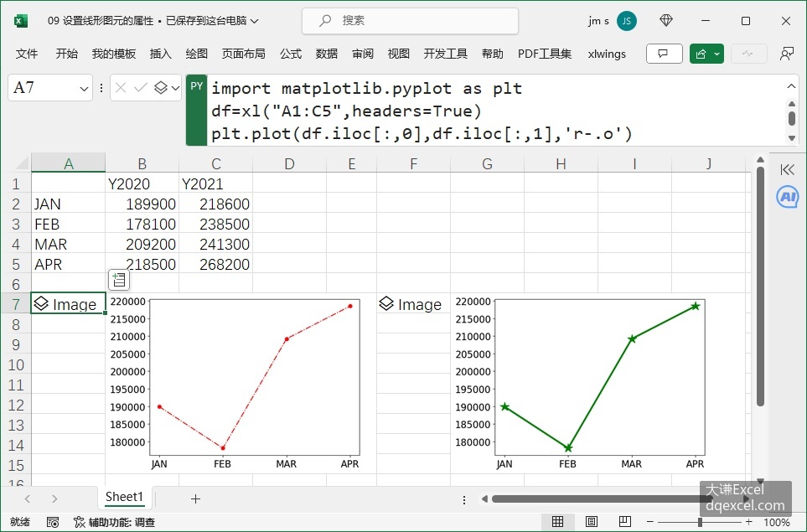Select column D header
The image size is (807, 532).
point(289,163)
